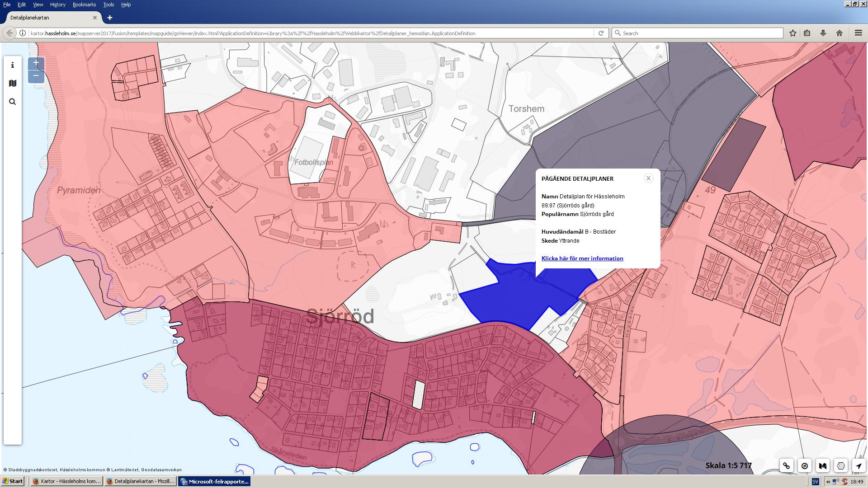Image resolution: width=868 pixels, height=488 pixels.
Task: Open a new tab with plus button
Action: click(x=109, y=18)
